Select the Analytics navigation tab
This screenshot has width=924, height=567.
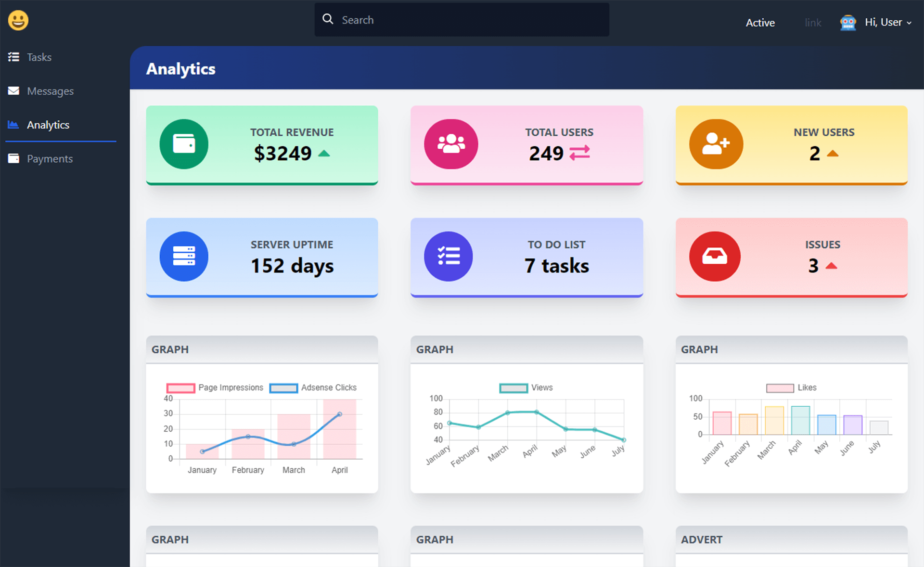[48, 125]
